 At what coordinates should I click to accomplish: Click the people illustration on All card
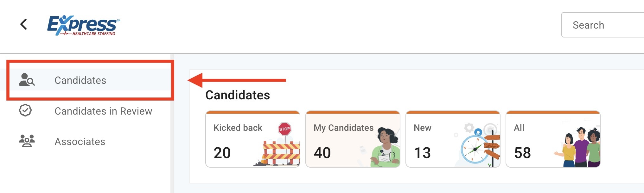(580, 148)
